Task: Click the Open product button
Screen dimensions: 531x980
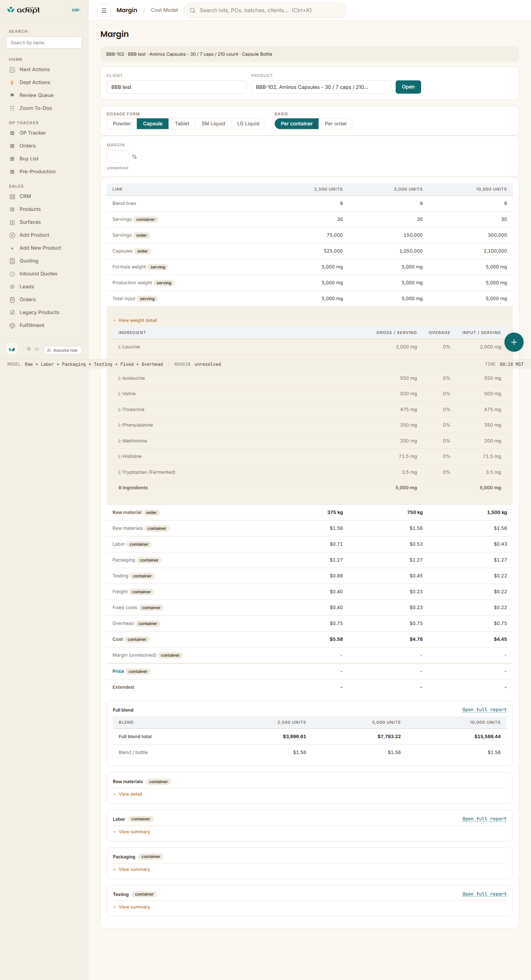Action: coord(408,87)
